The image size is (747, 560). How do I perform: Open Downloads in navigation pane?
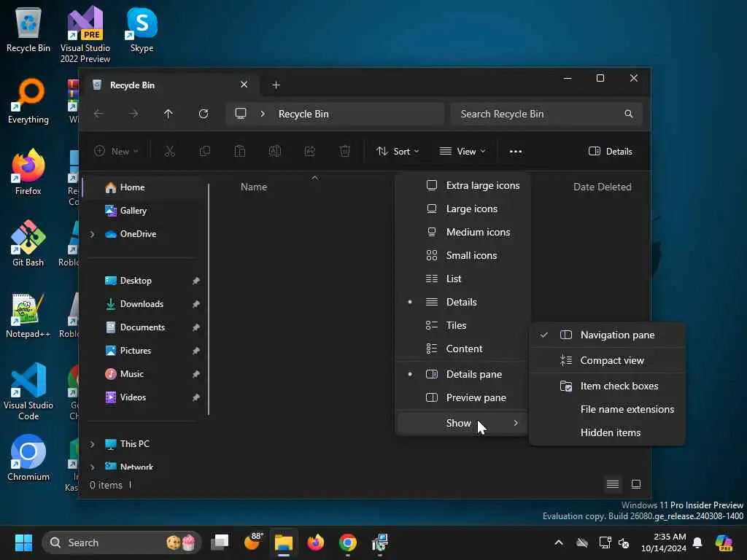tap(143, 304)
